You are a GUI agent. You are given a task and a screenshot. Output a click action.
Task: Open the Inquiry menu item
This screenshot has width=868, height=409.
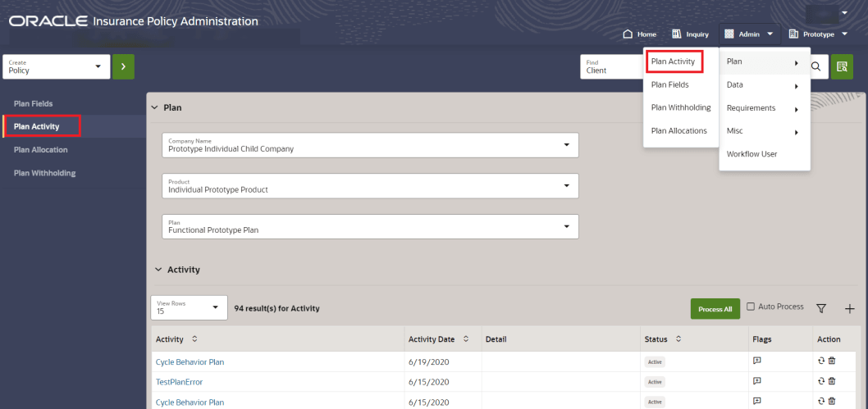[x=690, y=34]
